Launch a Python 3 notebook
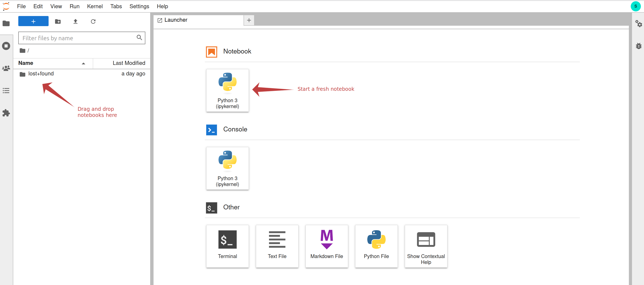Screen dimensions: 644x285 tap(227, 90)
